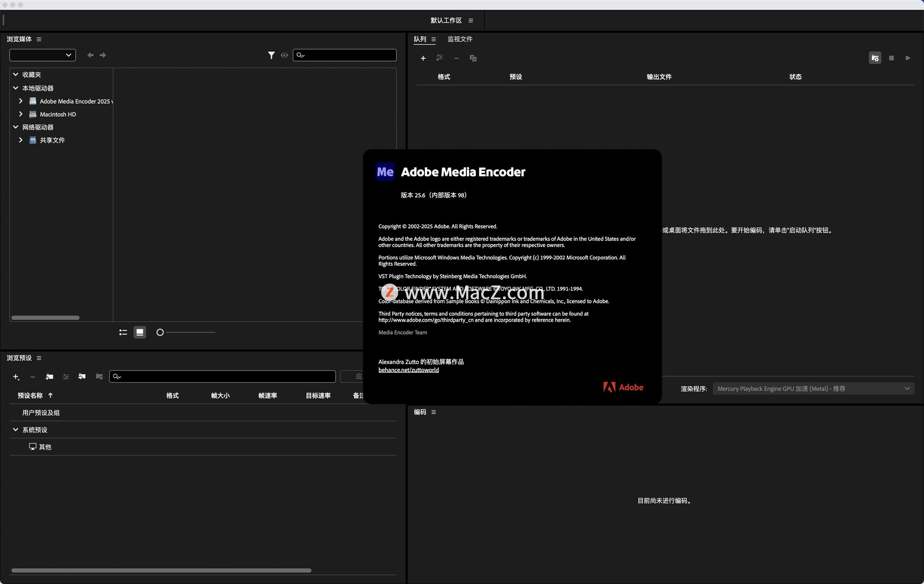Sort presets by 预设名称 column header
The image size is (924, 584).
30,395
